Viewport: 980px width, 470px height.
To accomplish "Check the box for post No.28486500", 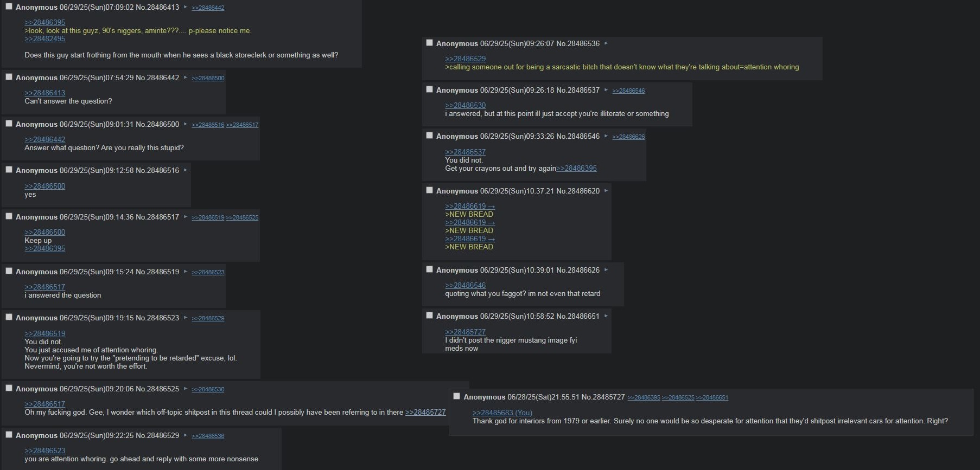I will click(x=9, y=124).
